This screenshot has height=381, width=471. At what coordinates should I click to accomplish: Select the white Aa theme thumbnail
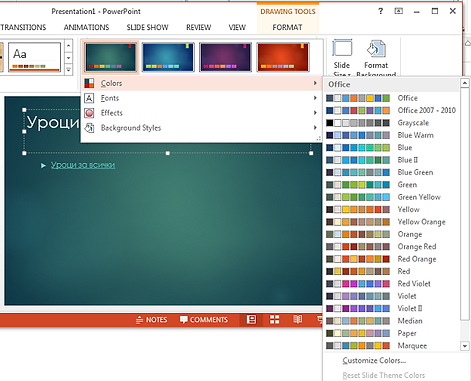point(34,57)
